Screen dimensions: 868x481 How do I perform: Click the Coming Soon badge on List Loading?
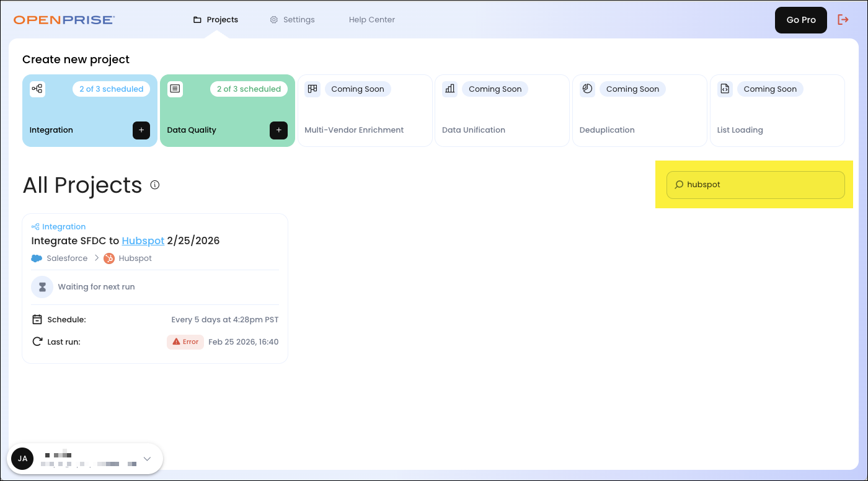point(770,89)
